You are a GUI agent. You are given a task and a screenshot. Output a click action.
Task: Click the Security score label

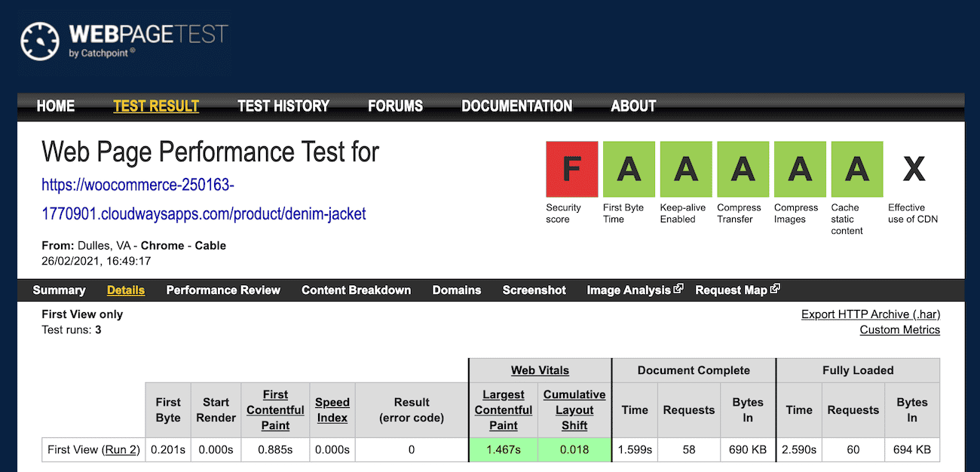pyautogui.click(x=564, y=213)
